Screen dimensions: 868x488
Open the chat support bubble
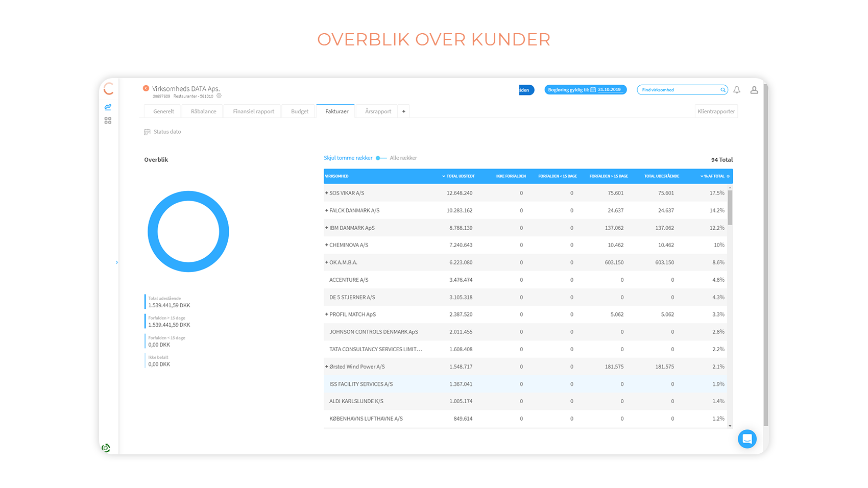(746, 439)
